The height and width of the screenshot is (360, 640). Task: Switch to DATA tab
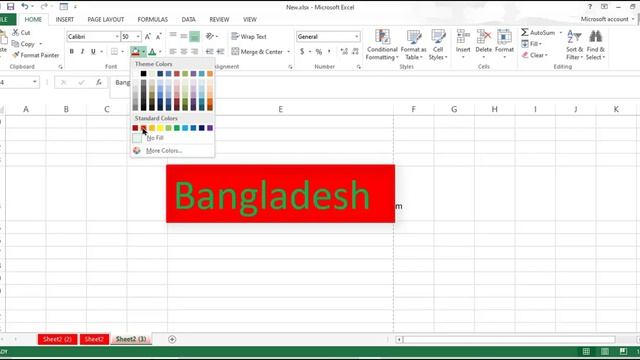click(x=189, y=19)
